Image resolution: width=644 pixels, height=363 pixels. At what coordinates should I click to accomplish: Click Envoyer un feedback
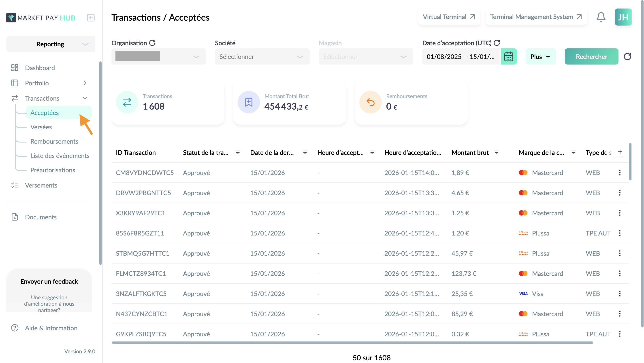(49, 281)
